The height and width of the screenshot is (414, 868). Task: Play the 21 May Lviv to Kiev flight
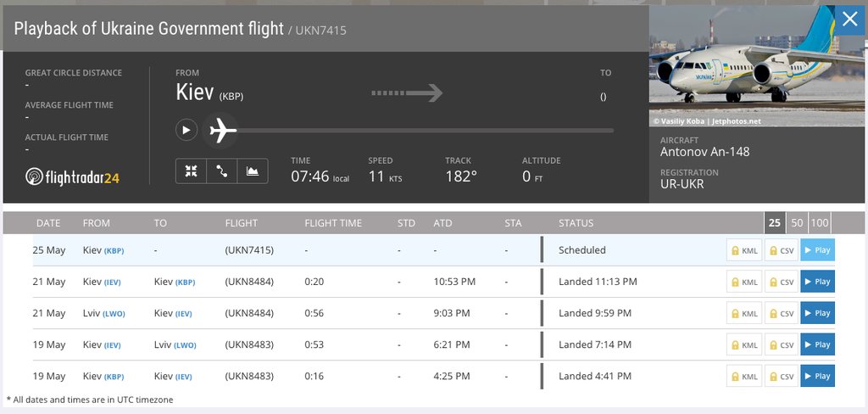pyautogui.click(x=817, y=313)
